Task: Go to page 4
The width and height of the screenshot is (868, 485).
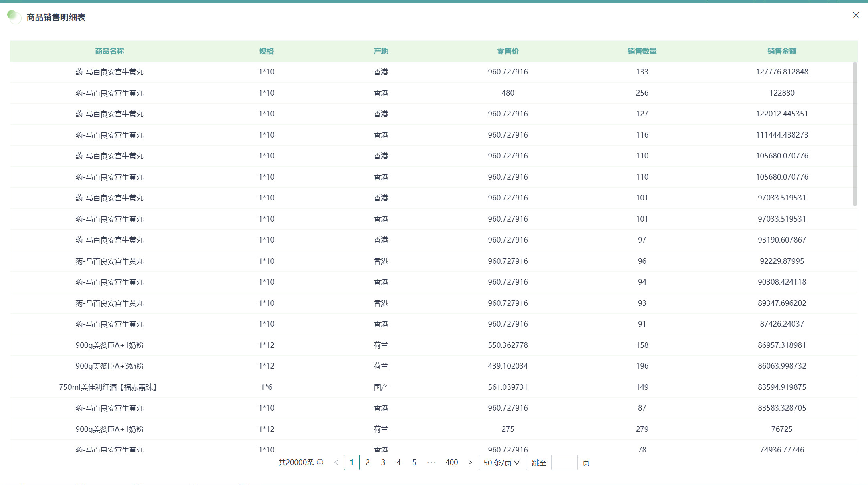Action: click(x=399, y=463)
